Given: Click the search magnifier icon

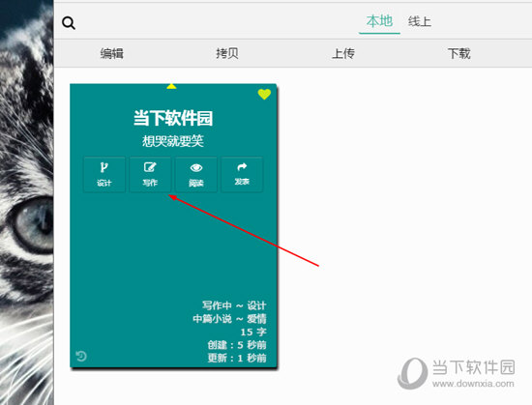Looking at the screenshot, I should 69,23.
